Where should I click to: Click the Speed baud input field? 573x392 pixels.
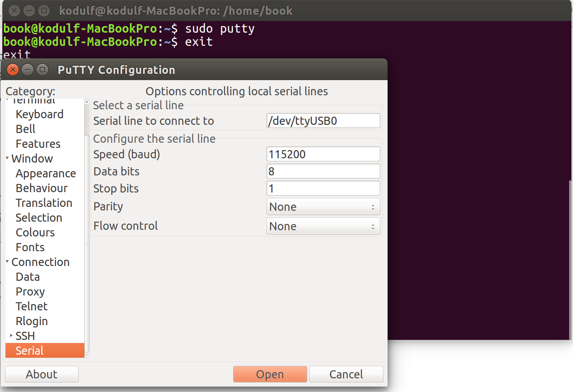pos(323,154)
